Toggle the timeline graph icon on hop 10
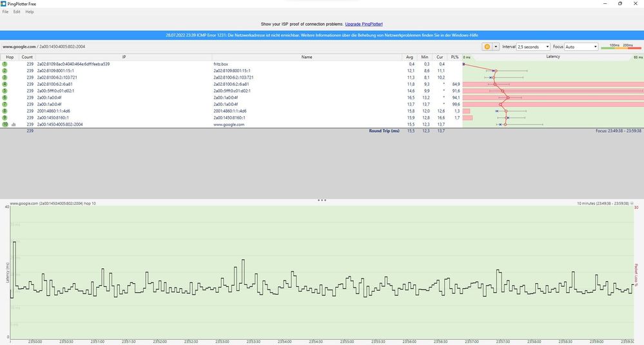 point(14,124)
